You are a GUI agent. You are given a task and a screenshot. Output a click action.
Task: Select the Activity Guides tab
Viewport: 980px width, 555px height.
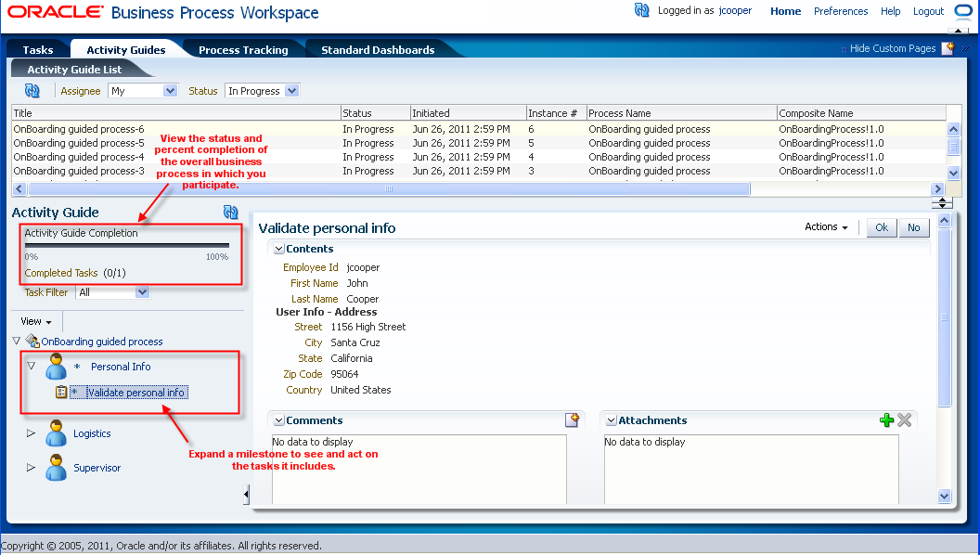[126, 50]
